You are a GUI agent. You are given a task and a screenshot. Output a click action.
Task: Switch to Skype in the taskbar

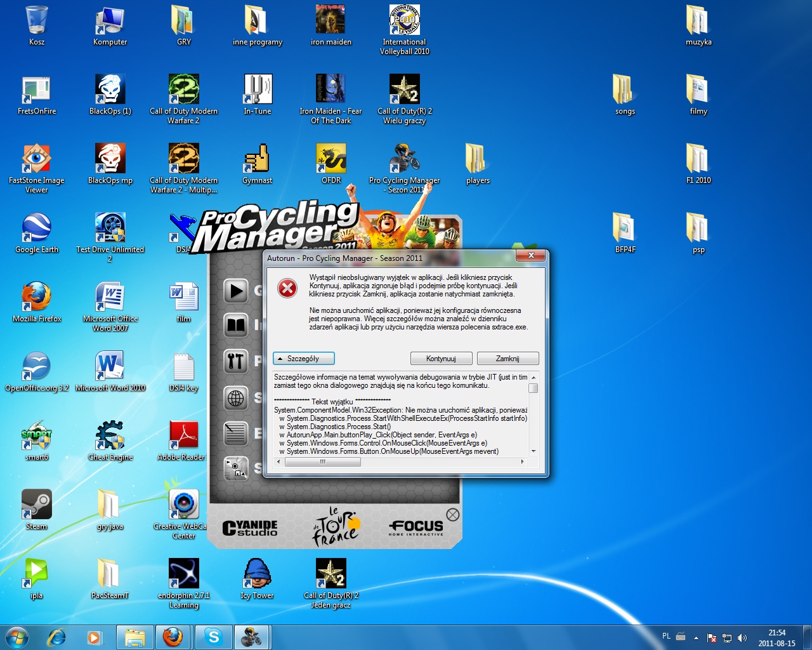click(214, 637)
